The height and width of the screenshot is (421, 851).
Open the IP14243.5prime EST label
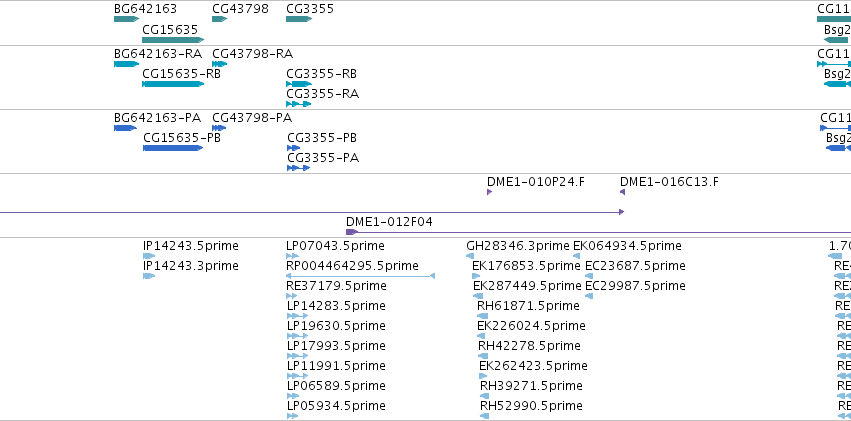[x=190, y=246]
